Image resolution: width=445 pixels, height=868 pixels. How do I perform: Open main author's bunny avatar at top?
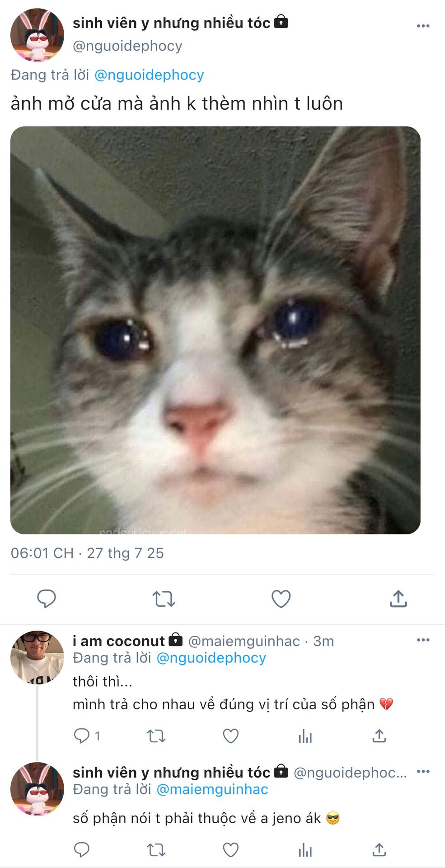point(37,35)
